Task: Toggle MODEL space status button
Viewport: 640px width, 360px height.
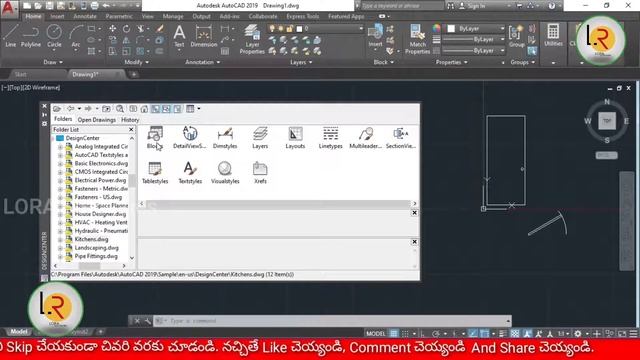Action: pyautogui.click(x=376, y=333)
